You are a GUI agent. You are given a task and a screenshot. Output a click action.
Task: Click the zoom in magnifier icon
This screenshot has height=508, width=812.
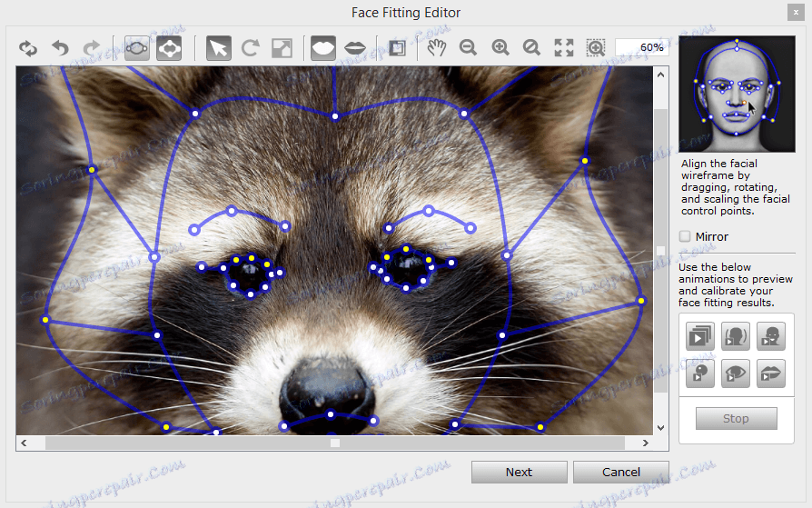500,48
